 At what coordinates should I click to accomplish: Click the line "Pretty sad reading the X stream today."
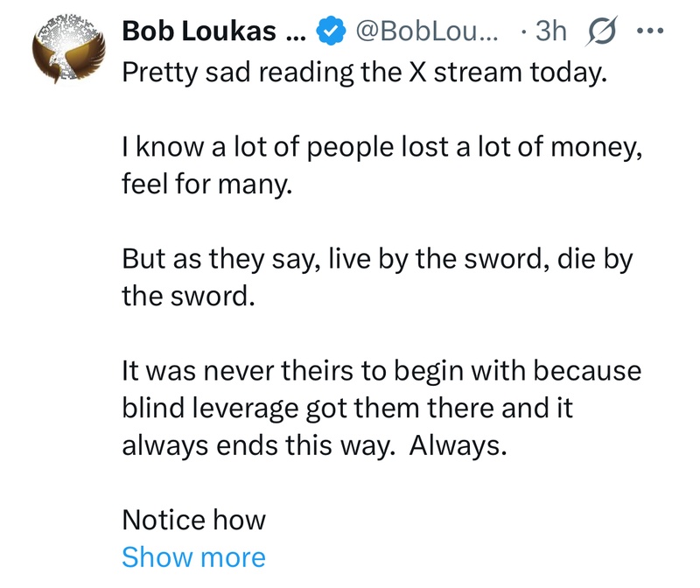[x=364, y=73]
